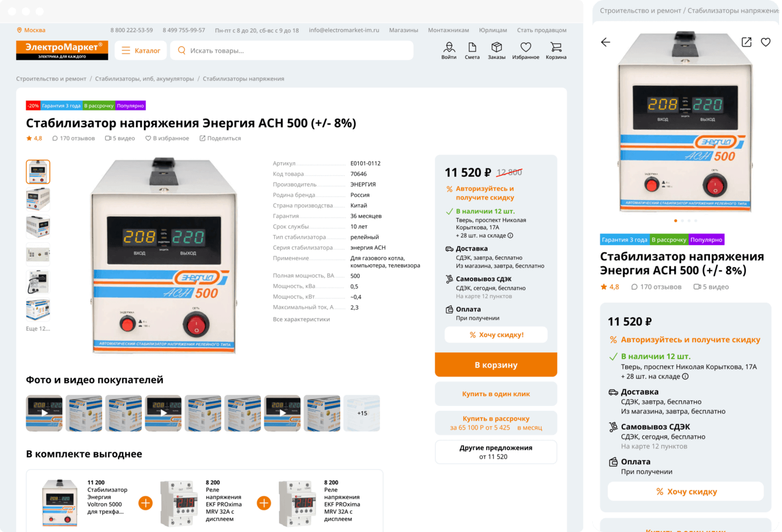Click the Гарантия 3 года badge on desktop page
Screen dimensions: 782x532
61,106
